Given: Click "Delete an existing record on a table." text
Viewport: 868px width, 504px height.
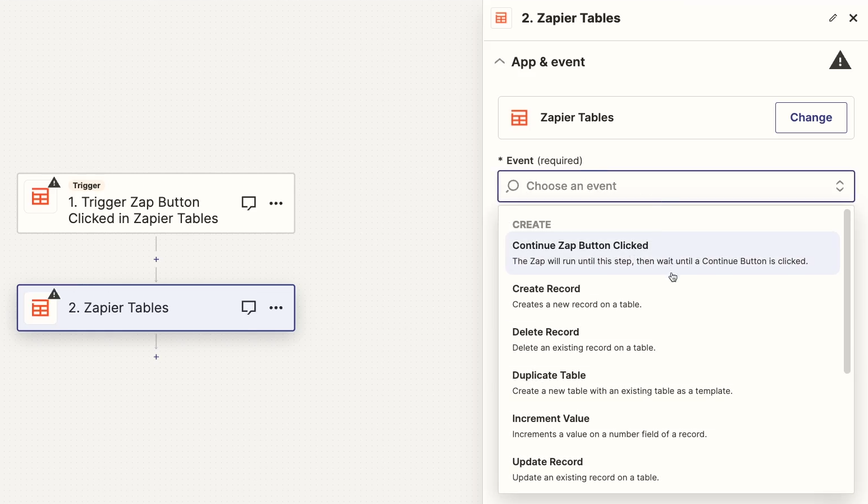Looking at the screenshot, I should 584,348.
